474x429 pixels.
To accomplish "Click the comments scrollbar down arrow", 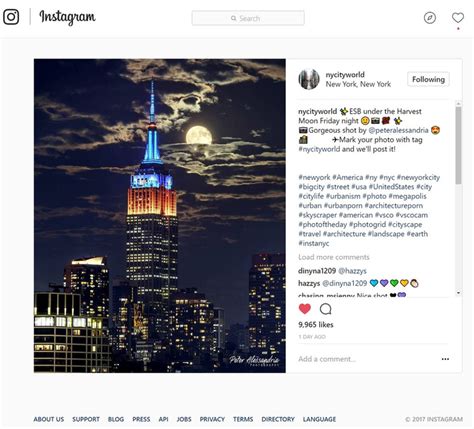I will click(458, 293).
